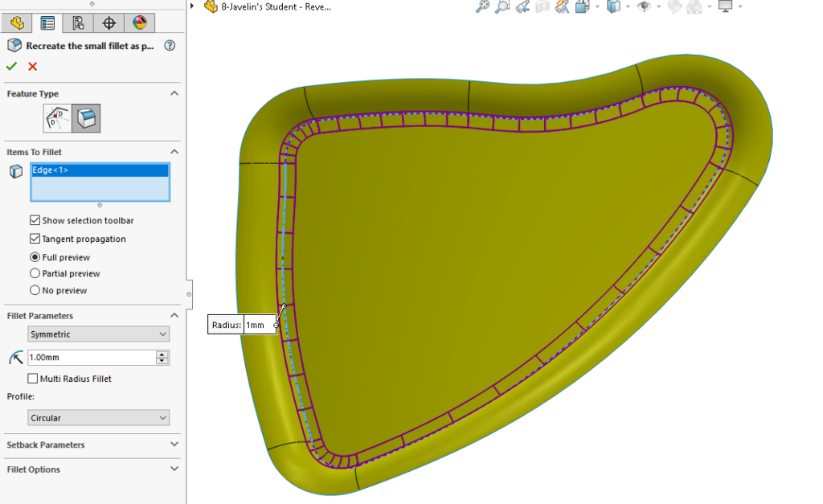This screenshot has height=504, width=823.
Task: Select the Partial preview radio button
Action: [35, 273]
